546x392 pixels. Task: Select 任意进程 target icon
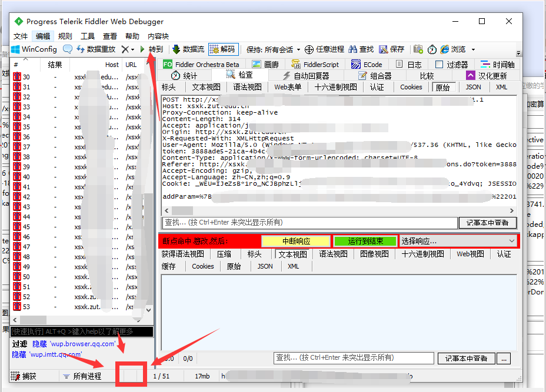[324, 49]
